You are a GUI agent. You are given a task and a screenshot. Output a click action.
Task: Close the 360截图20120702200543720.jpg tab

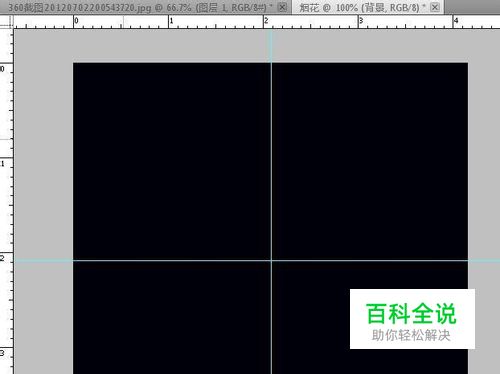282,7
